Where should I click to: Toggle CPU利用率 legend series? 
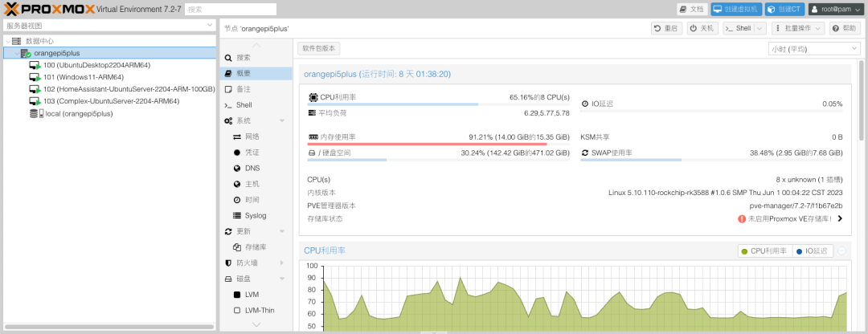pos(765,251)
